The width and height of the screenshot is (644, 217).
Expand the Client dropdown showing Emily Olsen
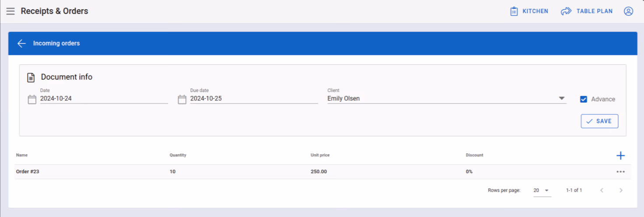click(x=447, y=99)
